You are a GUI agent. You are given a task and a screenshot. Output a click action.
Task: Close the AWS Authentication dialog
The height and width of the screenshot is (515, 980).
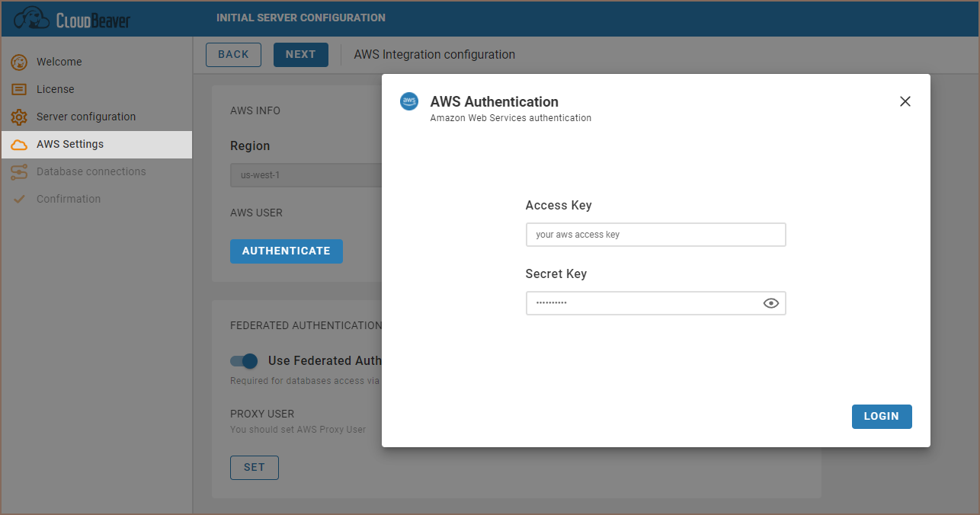pos(905,101)
